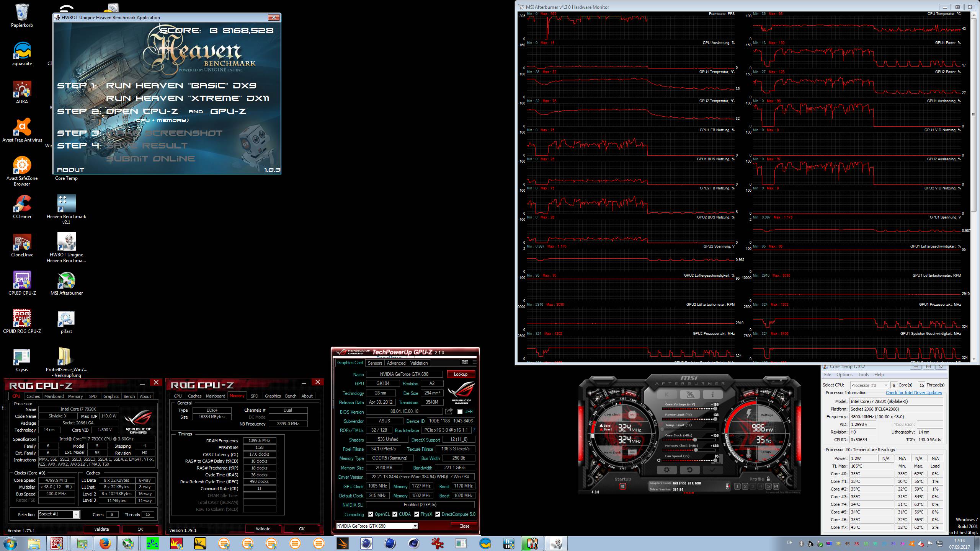This screenshot has height=551, width=980.
Task: Toggle the OpenCL checkbox in GPU-Z
Action: pyautogui.click(x=371, y=514)
